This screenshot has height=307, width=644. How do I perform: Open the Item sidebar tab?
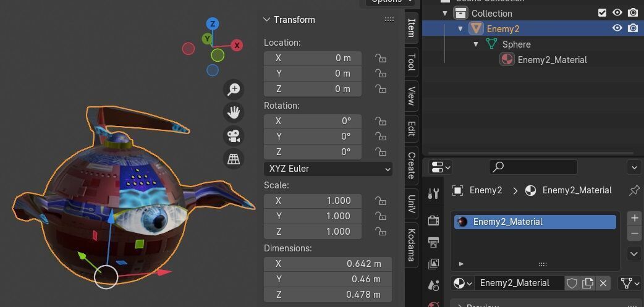(x=411, y=28)
